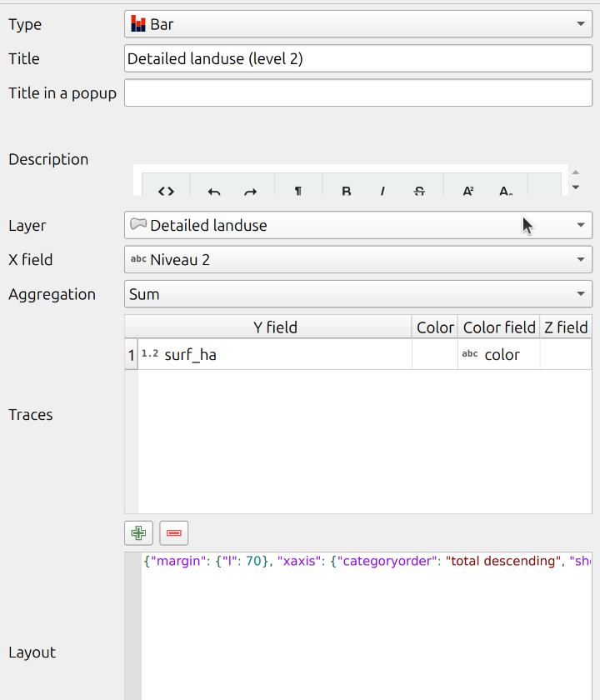Select the surf_ha Y field cell
The image size is (600, 700).
(x=275, y=354)
